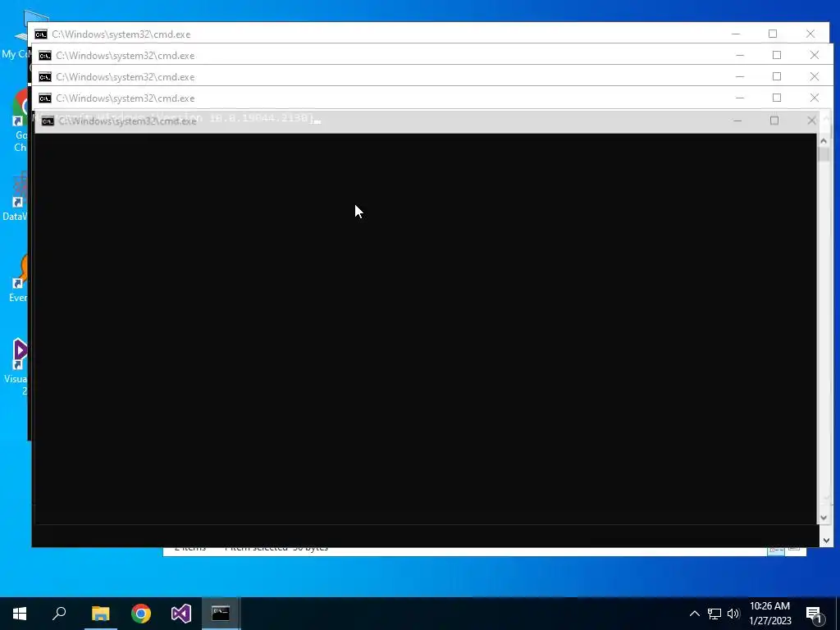
Task: Open the Windows Start menu
Action: 20,614
